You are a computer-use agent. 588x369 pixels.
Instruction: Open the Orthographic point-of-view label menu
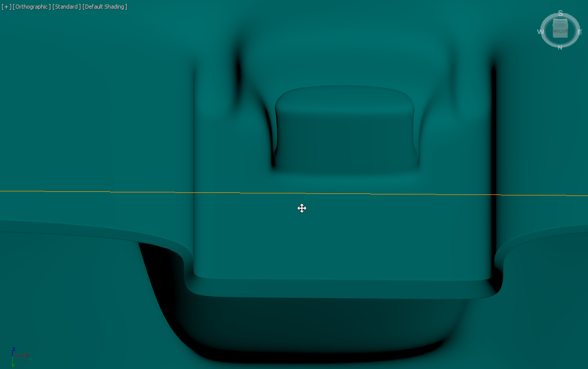click(x=32, y=7)
